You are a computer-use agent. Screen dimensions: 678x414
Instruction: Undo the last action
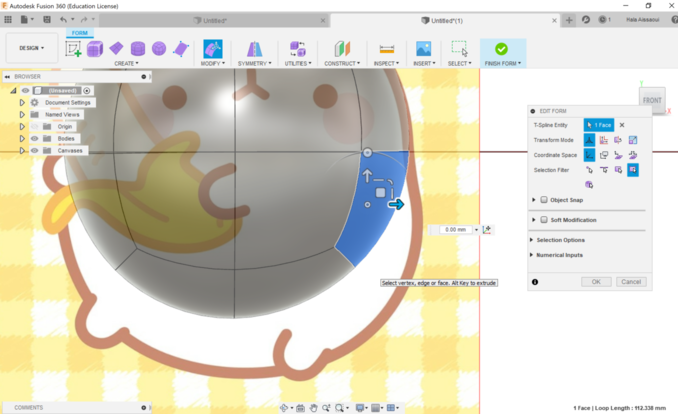[64, 19]
